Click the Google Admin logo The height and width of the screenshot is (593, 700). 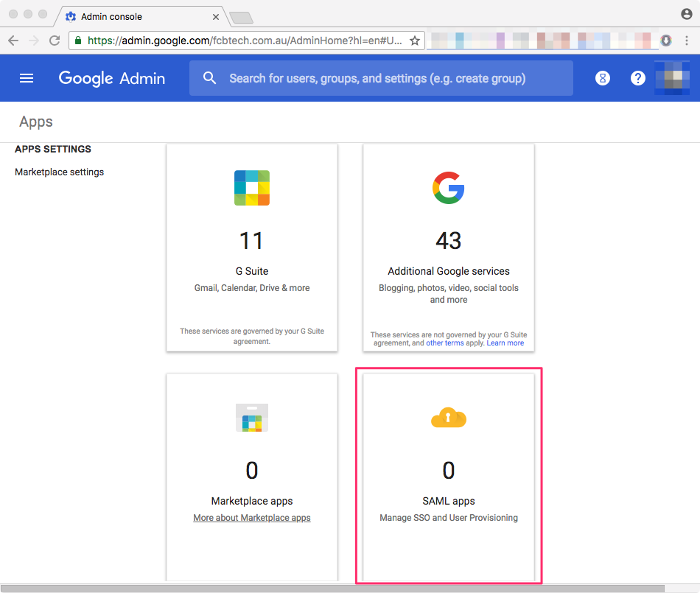click(x=111, y=79)
